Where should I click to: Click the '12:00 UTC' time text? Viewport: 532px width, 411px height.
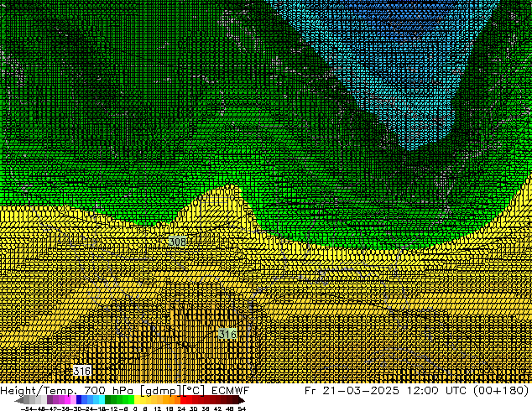click(x=438, y=391)
